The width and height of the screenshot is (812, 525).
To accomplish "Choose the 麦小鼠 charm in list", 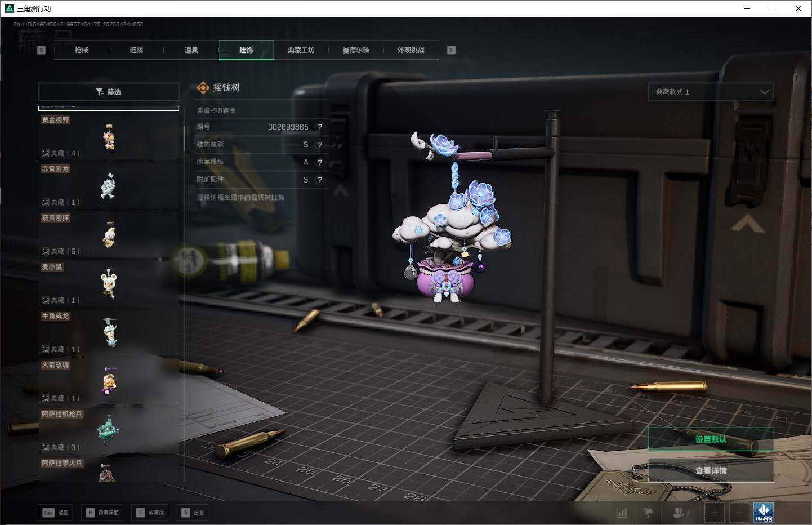I will pos(109,283).
